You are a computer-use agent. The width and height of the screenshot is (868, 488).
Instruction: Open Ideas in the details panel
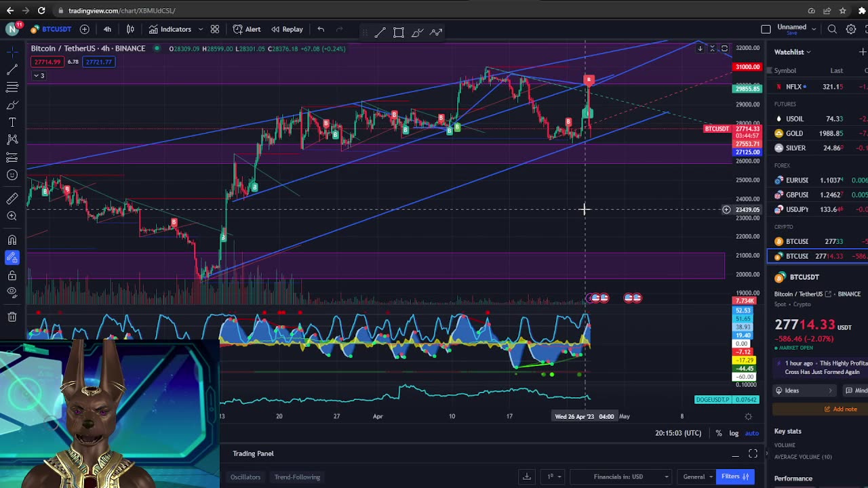(x=805, y=390)
